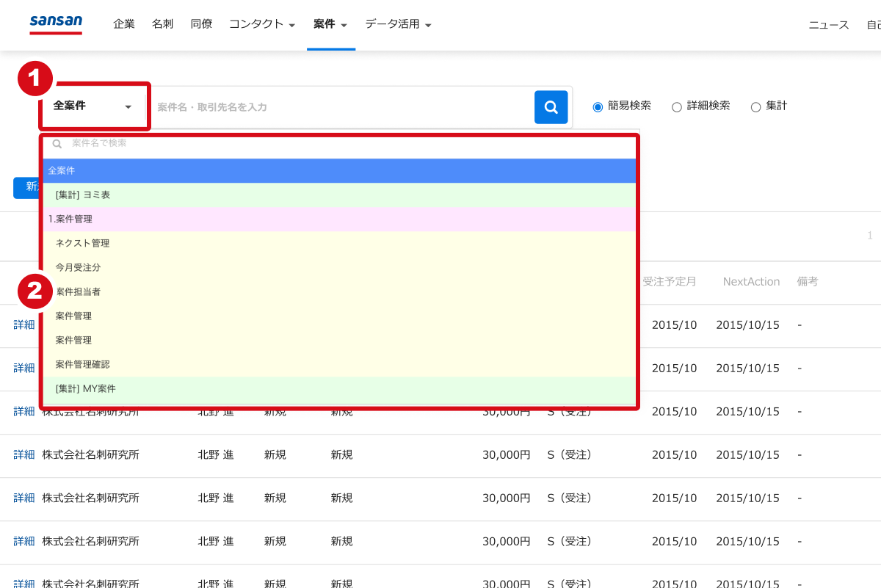Image resolution: width=881 pixels, height=588 pixels.
Task: Navigate to 同僚 in the top bar
Action: tap(201, 23)
